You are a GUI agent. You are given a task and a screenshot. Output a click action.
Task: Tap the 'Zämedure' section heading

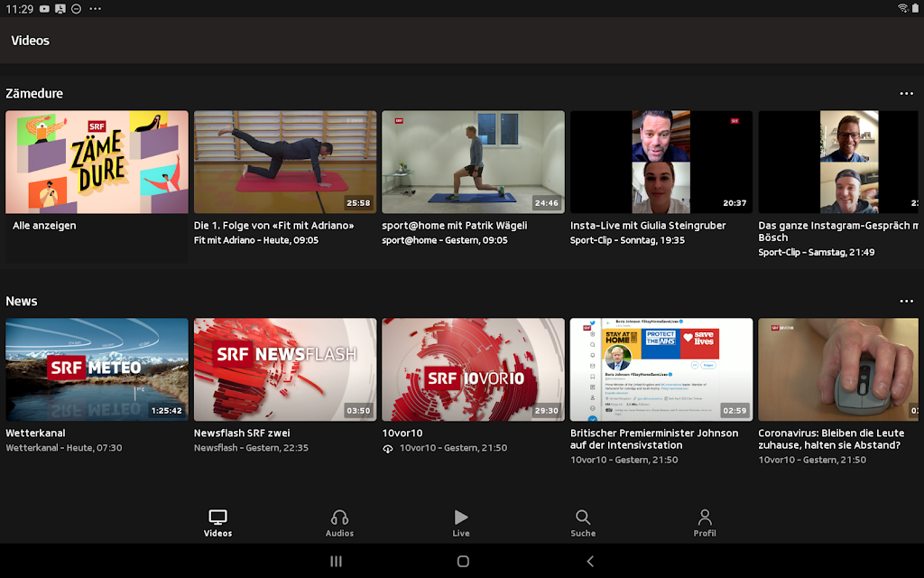(x=34, y=93)
